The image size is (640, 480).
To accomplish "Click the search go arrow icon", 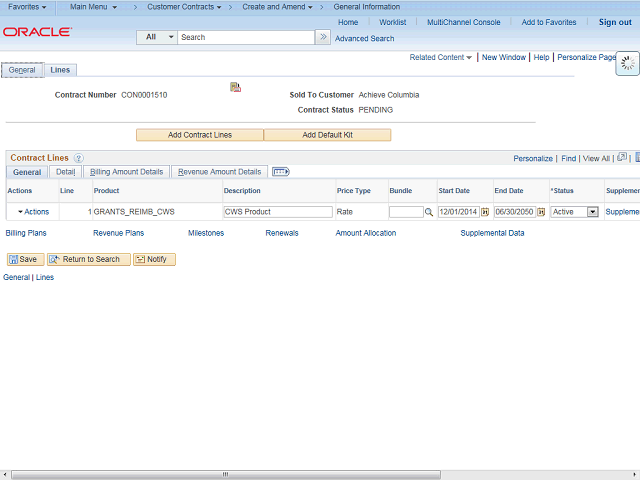I will pos(323,37).
